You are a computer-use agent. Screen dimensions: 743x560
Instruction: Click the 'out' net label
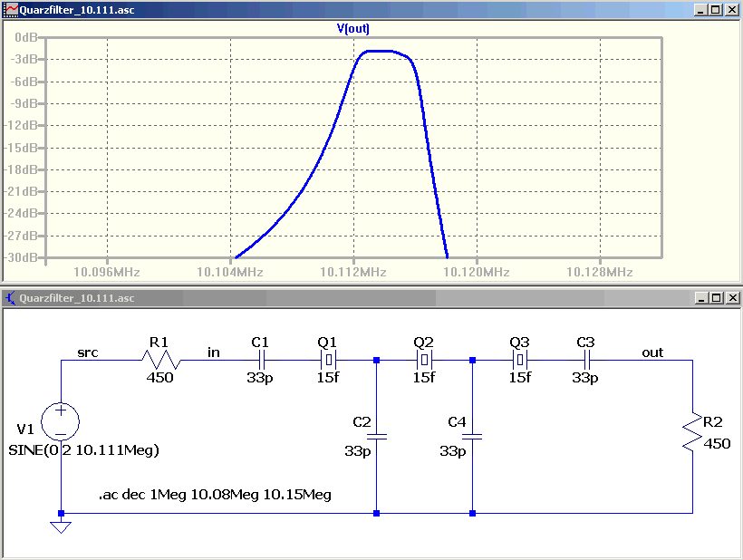(652, 352)
